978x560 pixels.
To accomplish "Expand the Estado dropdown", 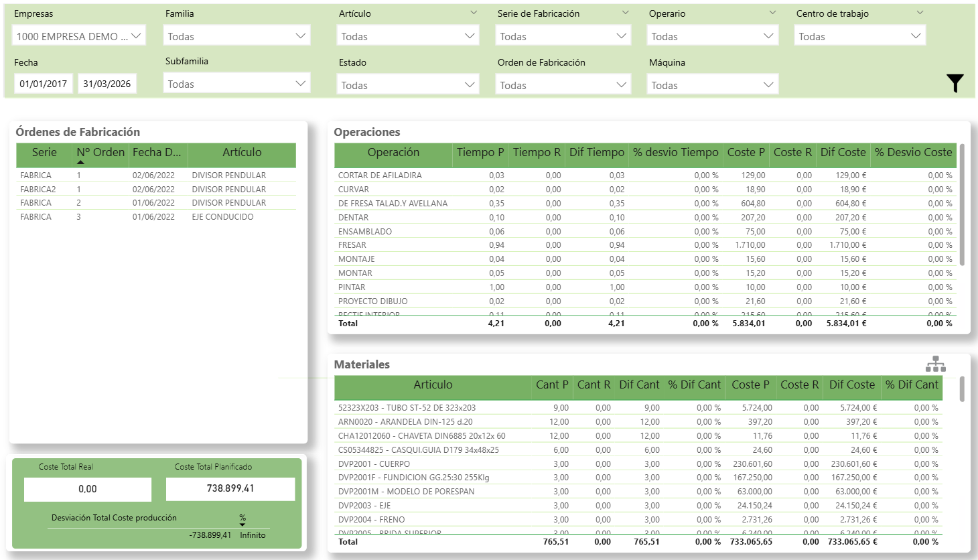I will (408, 85).
